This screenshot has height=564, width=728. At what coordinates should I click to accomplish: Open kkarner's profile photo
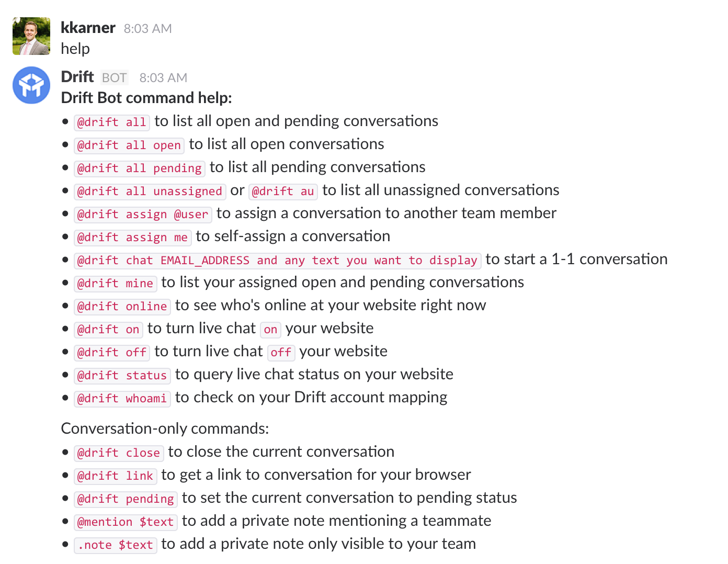pos(31,36)
